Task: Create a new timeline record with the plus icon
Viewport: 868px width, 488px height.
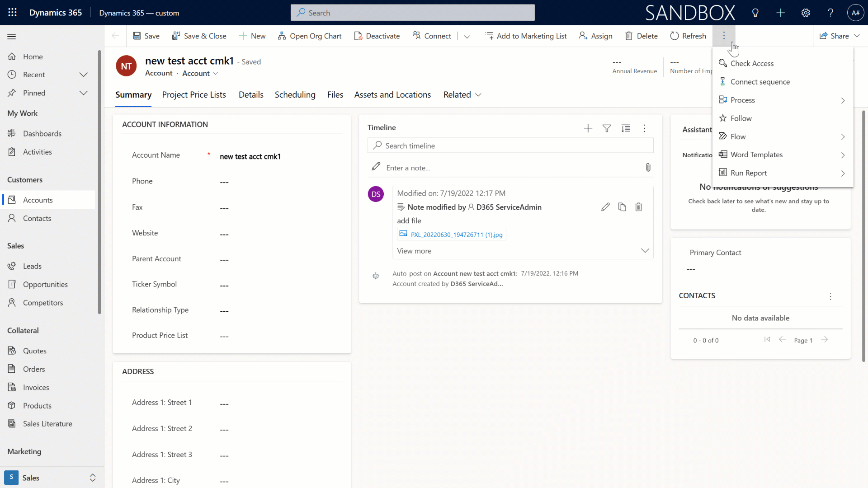Action: click(x=588, y=128)
